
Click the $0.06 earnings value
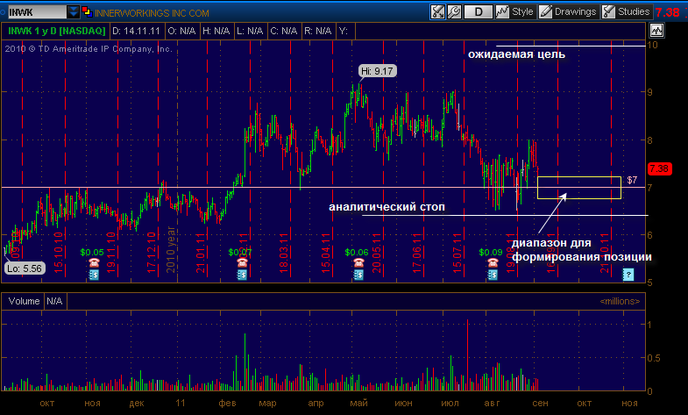(356, 252)
